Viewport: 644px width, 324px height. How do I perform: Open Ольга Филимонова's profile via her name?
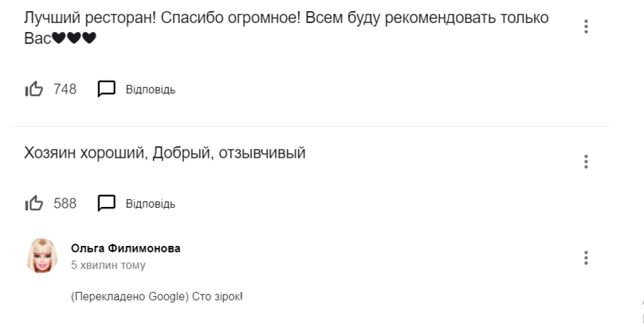pos(125,248)
